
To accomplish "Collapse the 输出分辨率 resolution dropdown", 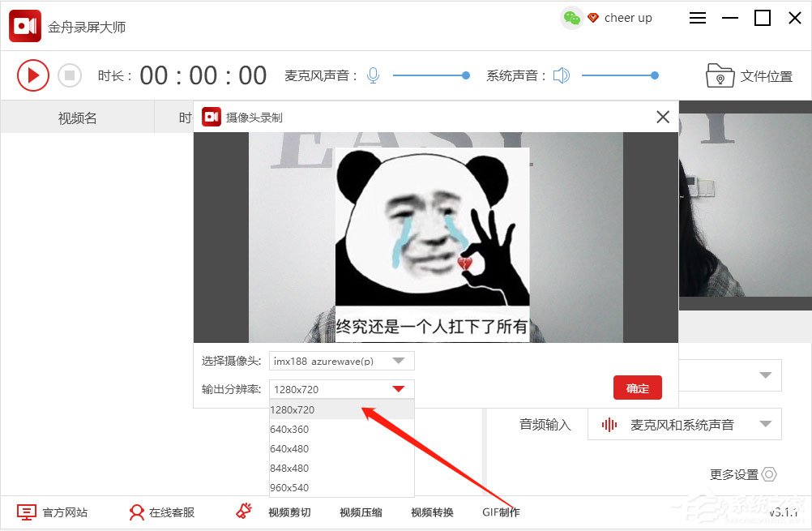I will click(x=397, y=388).
